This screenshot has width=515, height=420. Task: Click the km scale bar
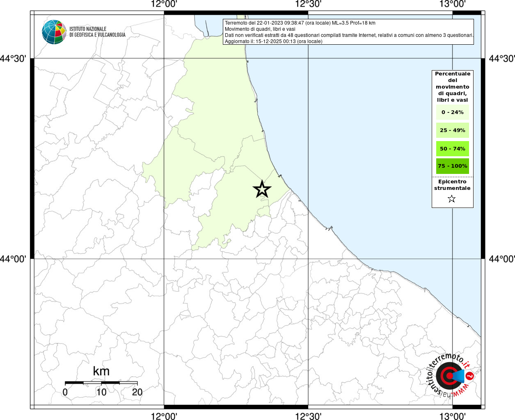101,383
